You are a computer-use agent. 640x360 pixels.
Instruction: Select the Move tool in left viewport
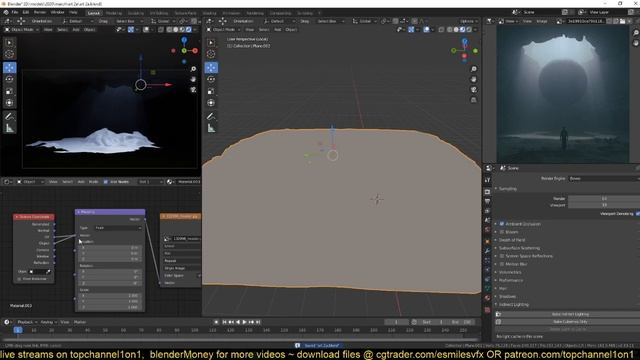pos(9,67)
